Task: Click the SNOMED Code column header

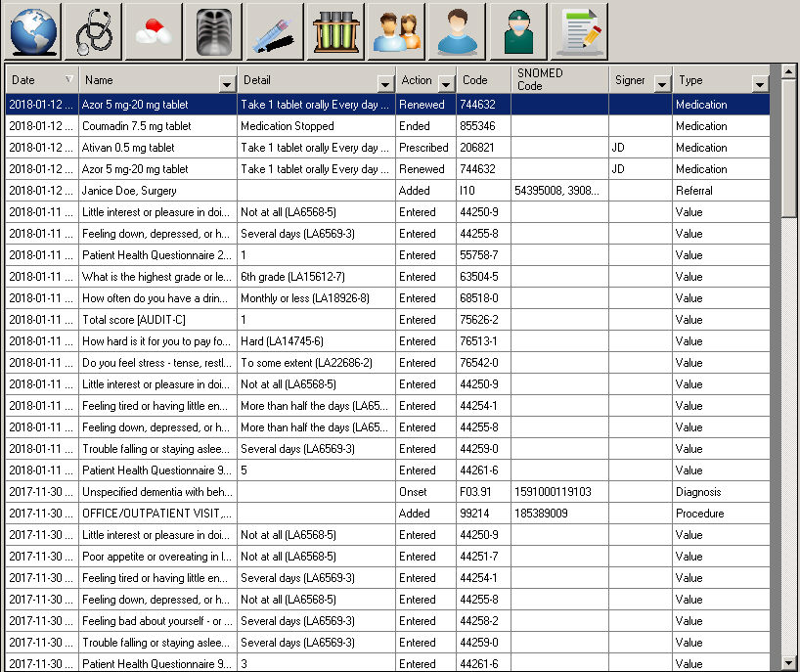Action: (559, 80)
